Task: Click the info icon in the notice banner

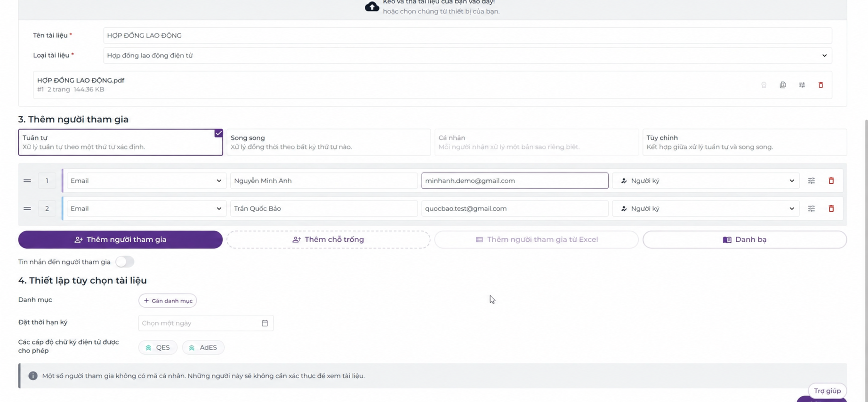Action: tap(33, 376)
